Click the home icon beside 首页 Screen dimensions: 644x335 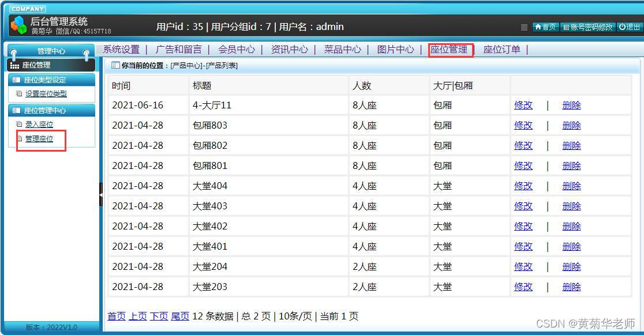tap(538, 27)
